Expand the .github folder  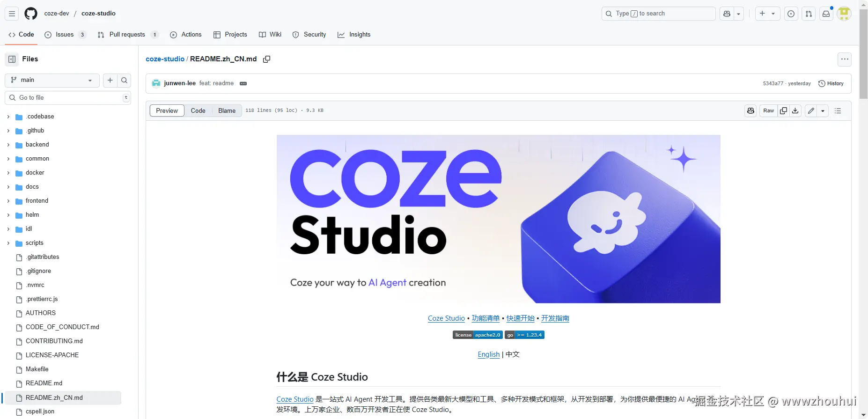[8, 131]
